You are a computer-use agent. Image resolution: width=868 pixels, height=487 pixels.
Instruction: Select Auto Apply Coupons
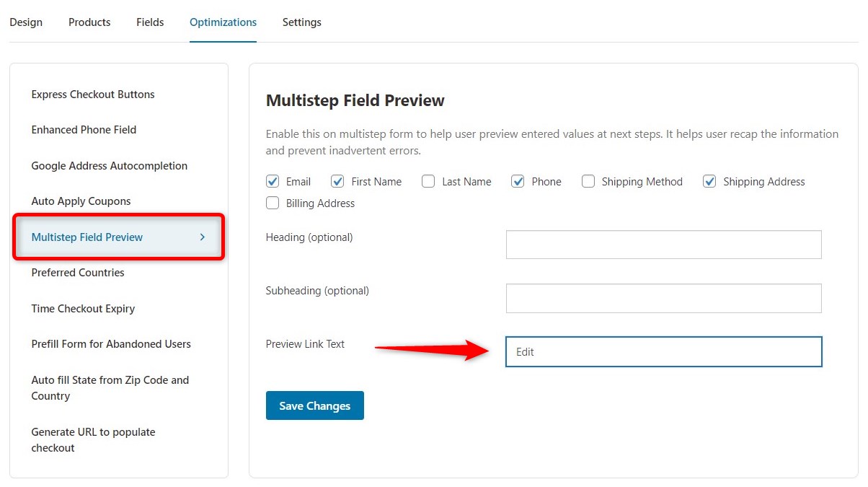coord(81,201)
